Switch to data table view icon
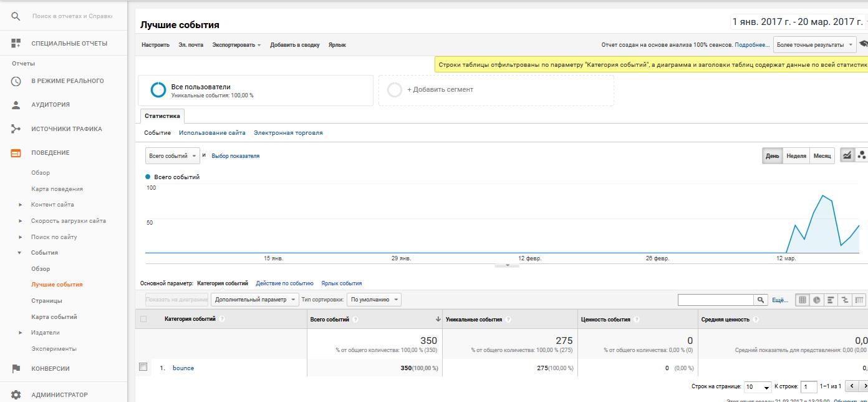 [803, 300]
